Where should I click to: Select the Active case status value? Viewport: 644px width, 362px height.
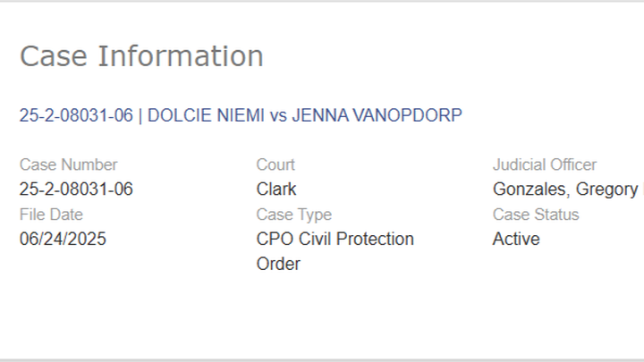coord(516,240)
